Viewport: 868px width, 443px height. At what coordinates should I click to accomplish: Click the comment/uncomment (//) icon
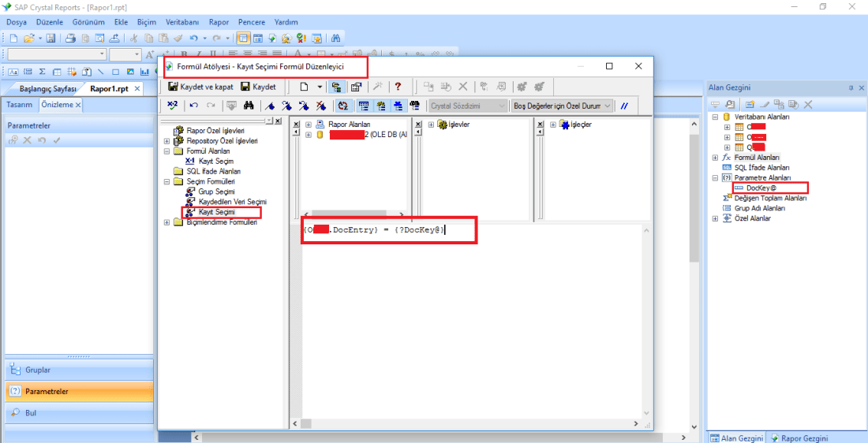625,106
